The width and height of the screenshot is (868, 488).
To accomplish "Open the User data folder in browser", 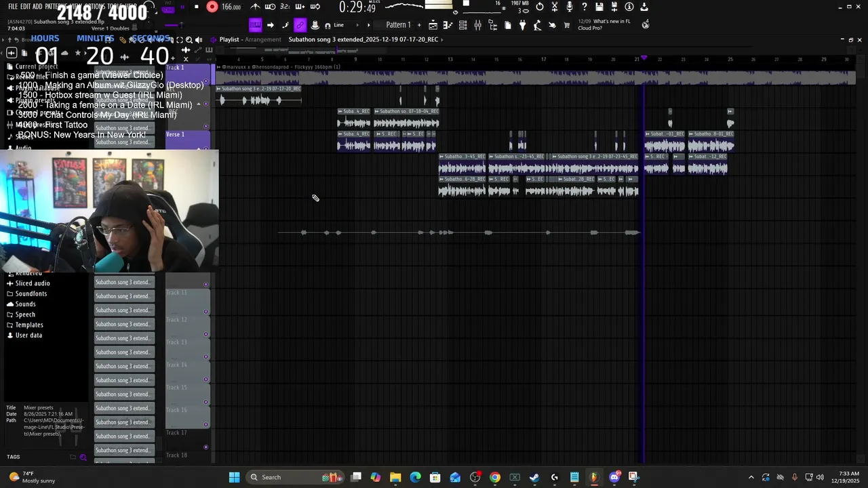I will pos(28,335).
